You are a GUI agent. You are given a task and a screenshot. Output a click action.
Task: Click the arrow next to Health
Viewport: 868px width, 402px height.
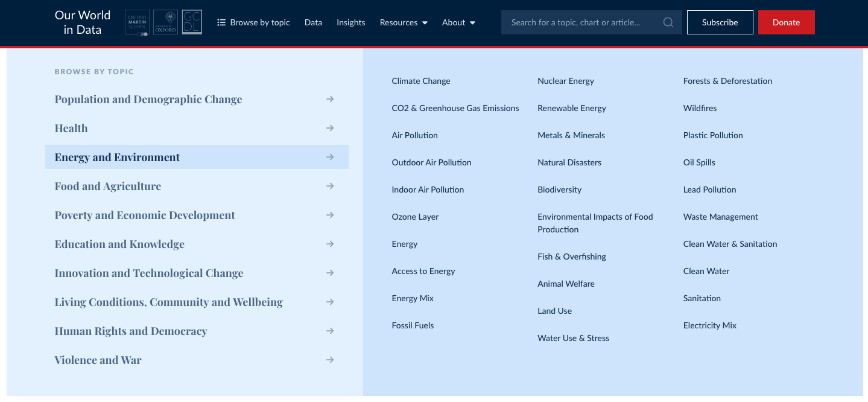pos(330,128)
